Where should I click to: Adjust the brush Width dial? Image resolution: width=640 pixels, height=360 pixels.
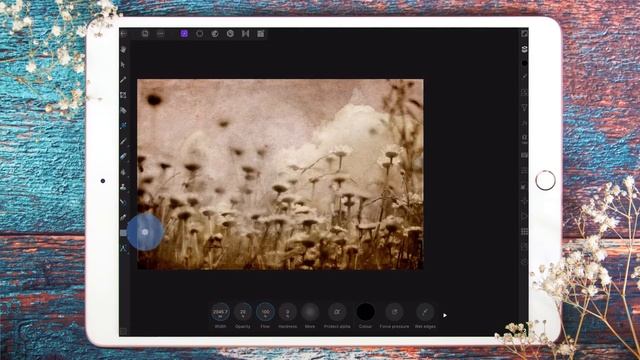[220, 312]
